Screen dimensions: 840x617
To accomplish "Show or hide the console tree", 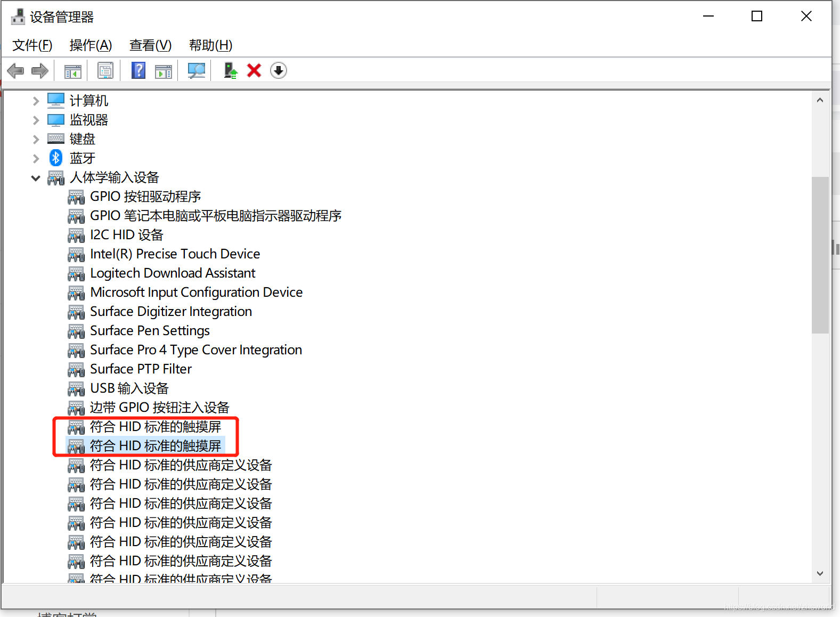I will [x=73, y=71].
